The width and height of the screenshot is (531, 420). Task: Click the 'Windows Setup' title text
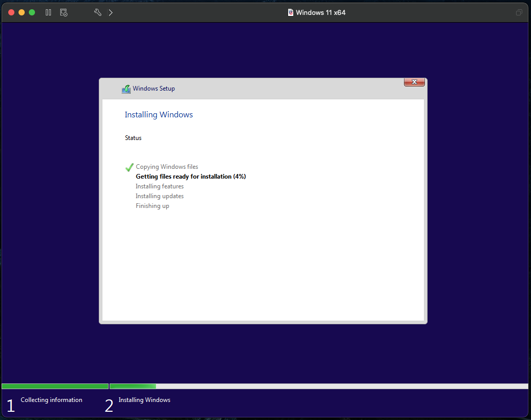pos(154,89)
